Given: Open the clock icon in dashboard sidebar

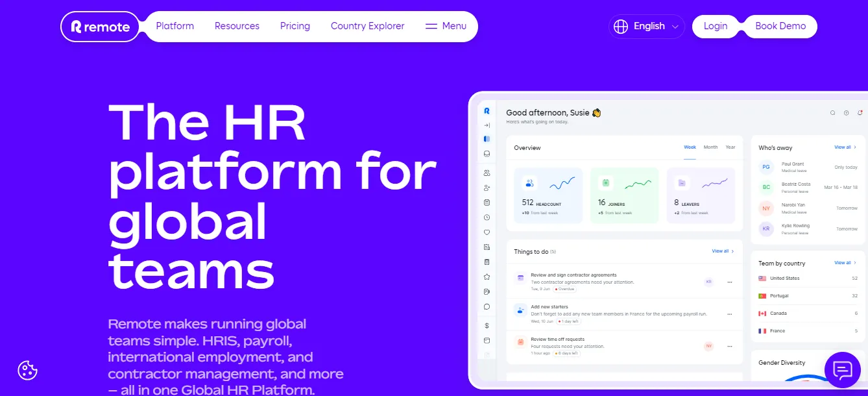Looking at the screenshot, I should 487,217.
